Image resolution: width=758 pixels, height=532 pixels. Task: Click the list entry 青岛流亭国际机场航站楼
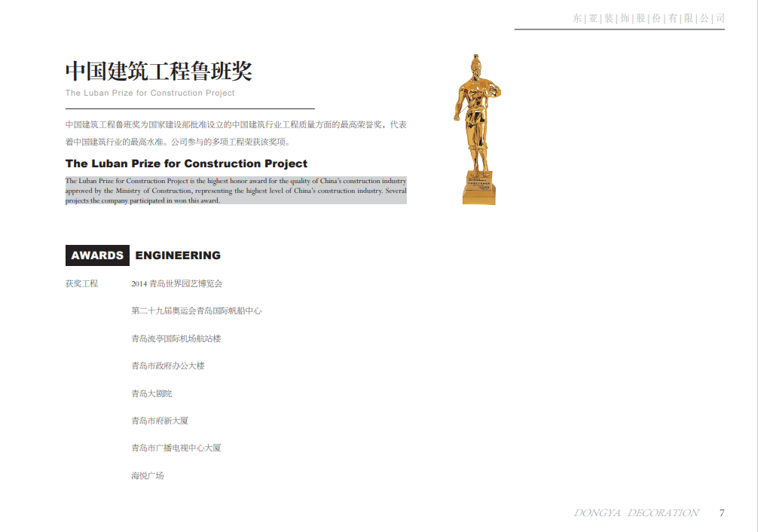click(176, 338)
